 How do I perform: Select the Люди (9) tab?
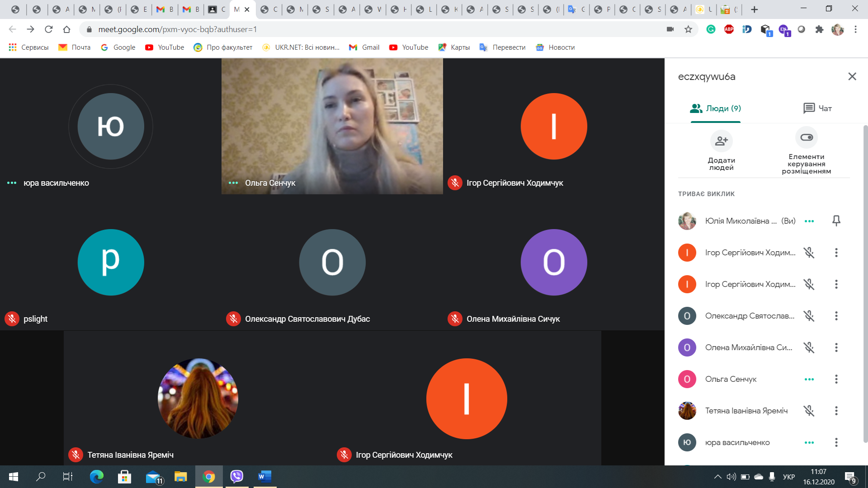tap(715, 108)
